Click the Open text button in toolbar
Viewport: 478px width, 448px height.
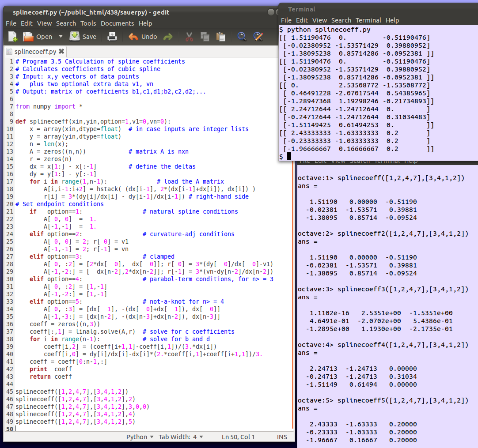tap(44, 37)
